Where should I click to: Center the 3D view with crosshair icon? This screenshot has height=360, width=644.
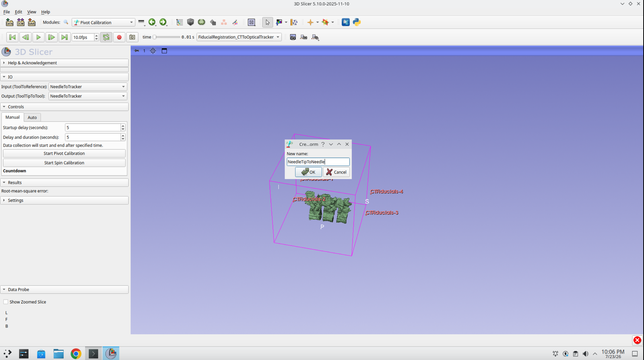[153, 51]
